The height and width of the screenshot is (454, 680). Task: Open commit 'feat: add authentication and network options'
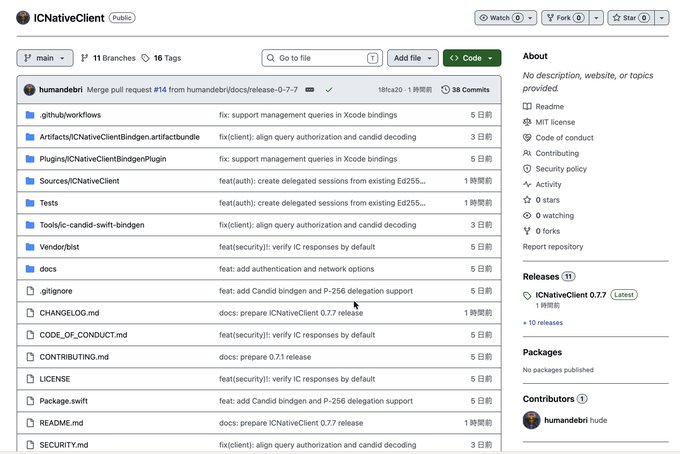click(296, 269)
